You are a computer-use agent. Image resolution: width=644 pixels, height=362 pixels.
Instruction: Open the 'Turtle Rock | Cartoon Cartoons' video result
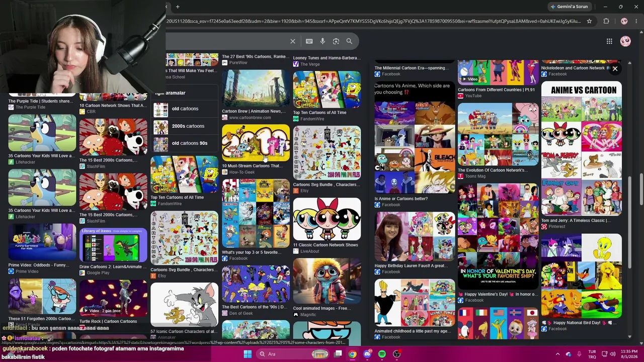[x=113, y=298]
